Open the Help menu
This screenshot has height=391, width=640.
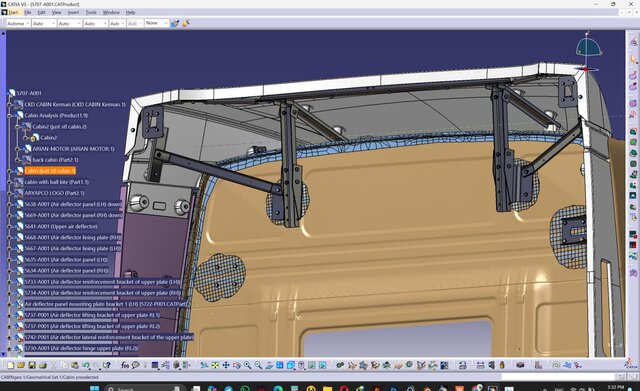point(131,12)
